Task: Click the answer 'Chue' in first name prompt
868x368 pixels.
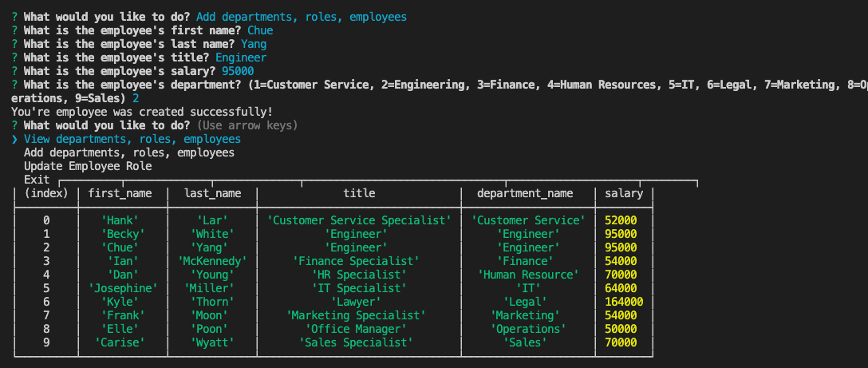Action: click(260, 30)
